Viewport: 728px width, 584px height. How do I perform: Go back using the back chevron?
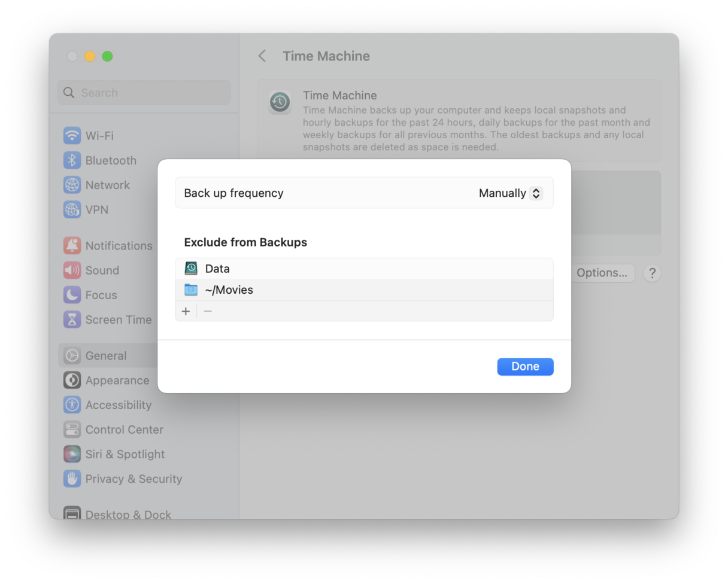click(x=262, y=56)
